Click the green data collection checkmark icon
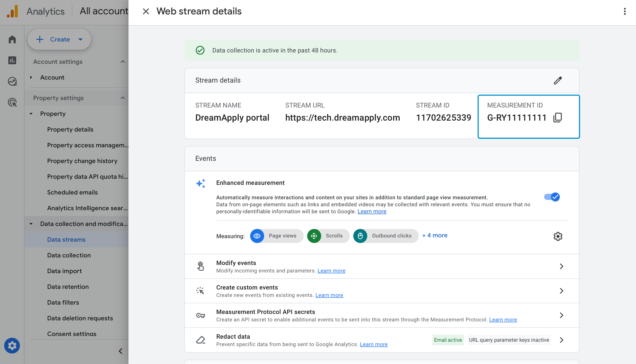Viewport: 636px width, 364px height. click(x=200, y=50)
